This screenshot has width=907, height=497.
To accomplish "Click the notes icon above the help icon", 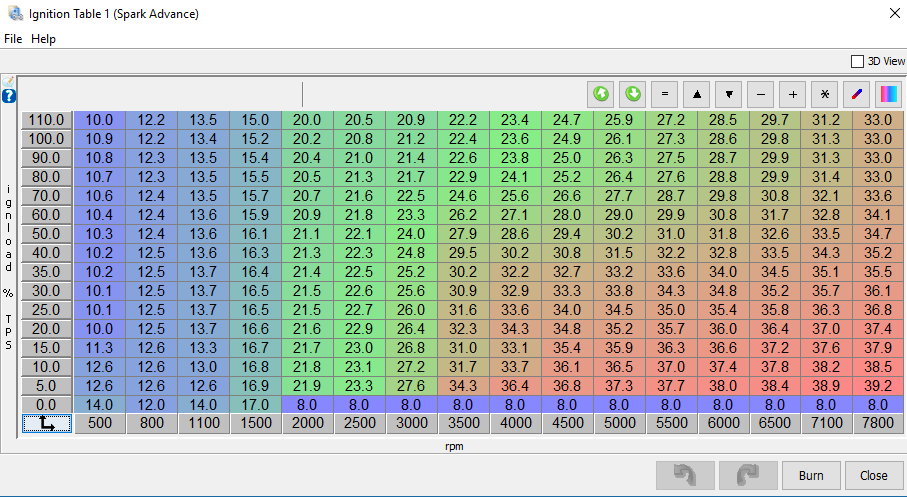I will 9,82.
